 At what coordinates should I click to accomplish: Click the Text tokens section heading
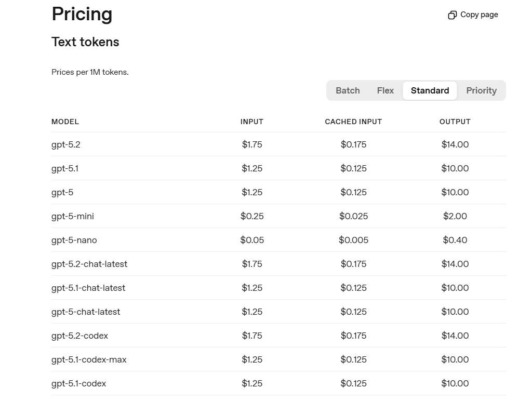(x=85, y=42)
